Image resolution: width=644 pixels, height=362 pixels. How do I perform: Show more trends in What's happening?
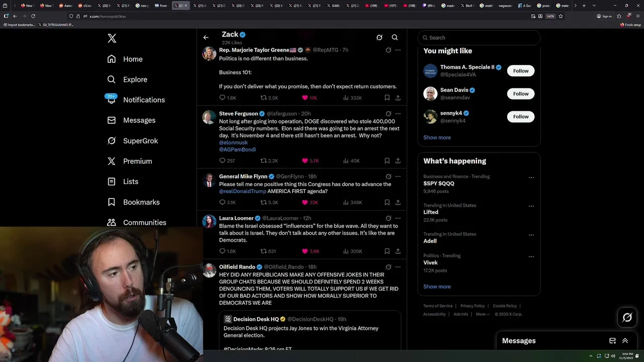click(x=437, y=287)
